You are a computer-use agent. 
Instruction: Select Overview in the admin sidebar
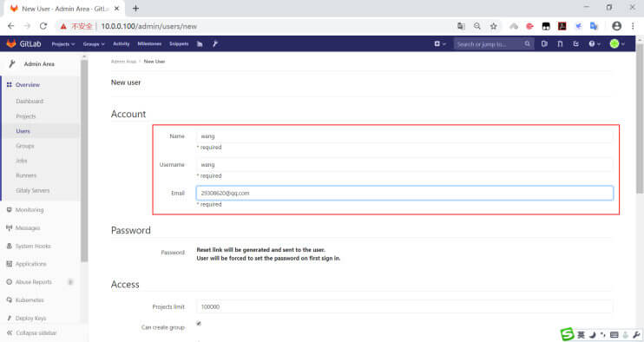click(x=28, y=84)
